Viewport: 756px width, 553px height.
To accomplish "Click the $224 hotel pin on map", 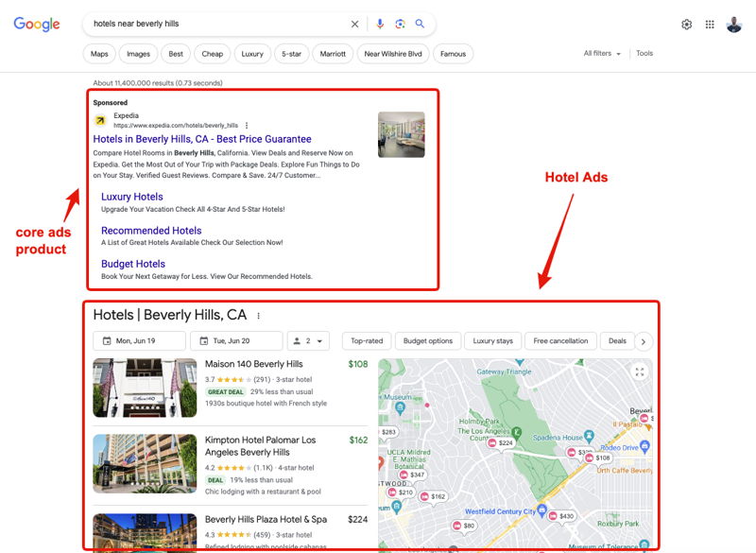I will coord(500,442).
